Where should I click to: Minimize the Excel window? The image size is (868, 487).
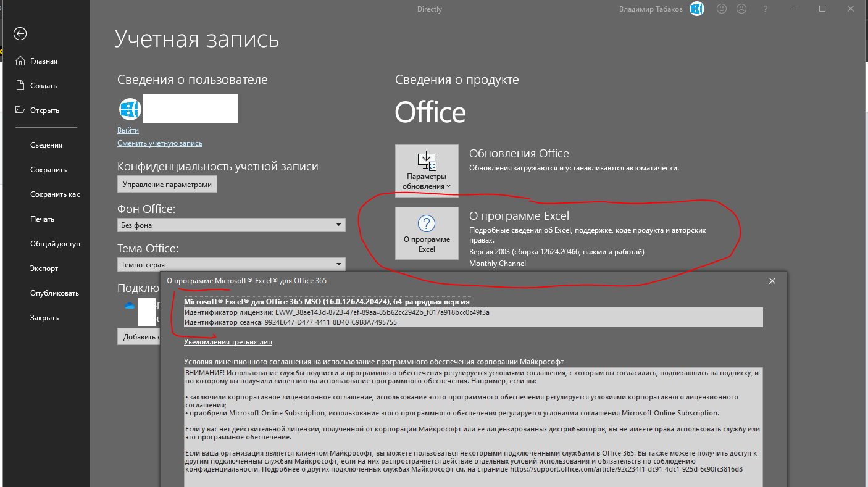pyautogui.click(x=793, y=9)
